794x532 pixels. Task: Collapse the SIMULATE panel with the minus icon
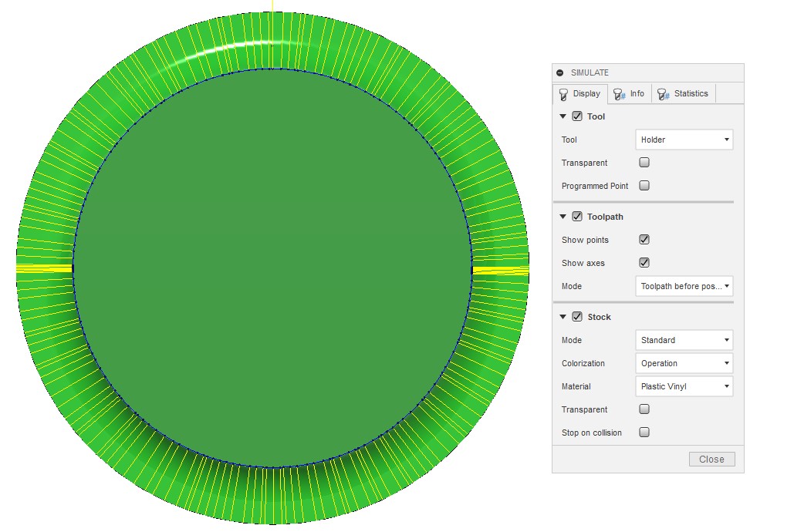559,73
